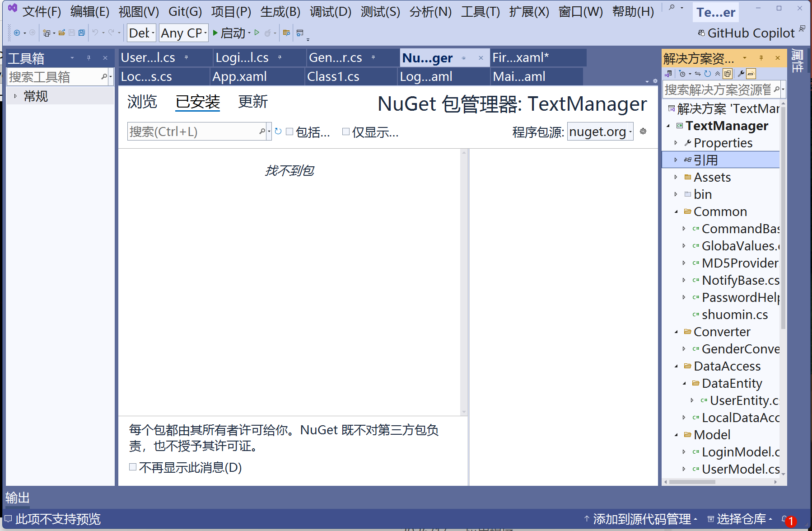This screenshot has height=531, width=812.
Task: Click 选择仓库 in status bar
Action: click(741, 519)
